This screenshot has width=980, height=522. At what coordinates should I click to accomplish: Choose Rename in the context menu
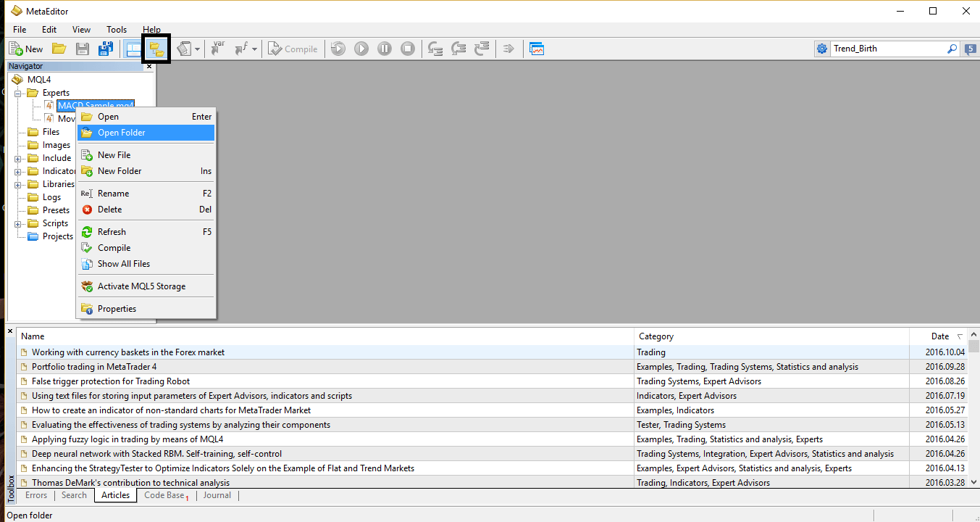(146, 194)
